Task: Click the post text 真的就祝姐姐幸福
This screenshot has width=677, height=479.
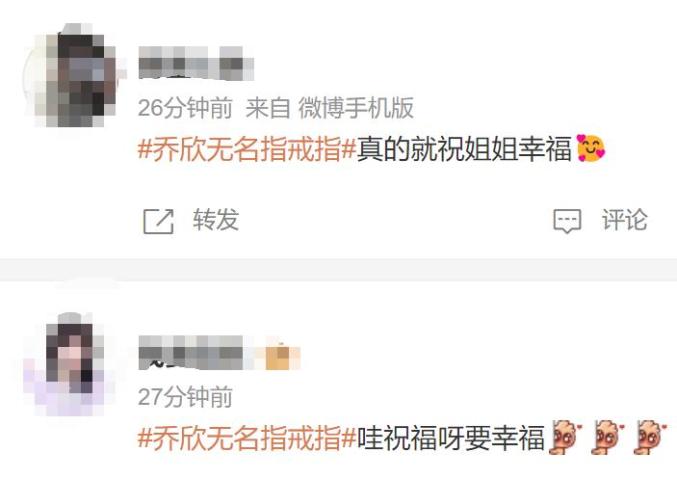Action: point(465,148)
